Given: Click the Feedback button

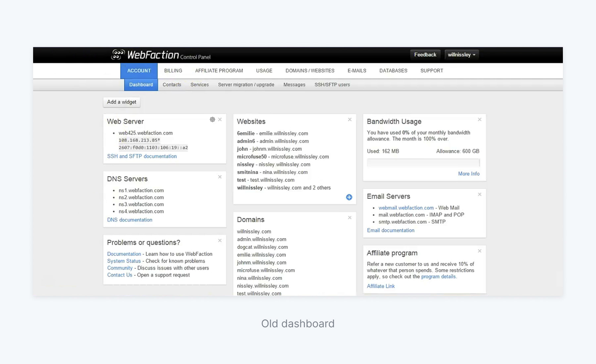Looking at the screenshot, I should (x=425, y=55).
